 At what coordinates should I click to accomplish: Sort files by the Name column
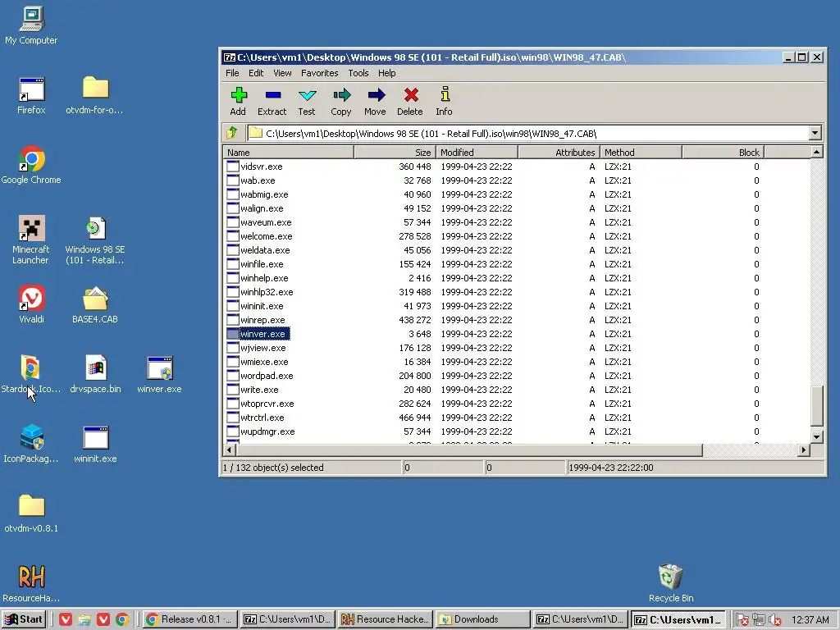pos(288,152)
